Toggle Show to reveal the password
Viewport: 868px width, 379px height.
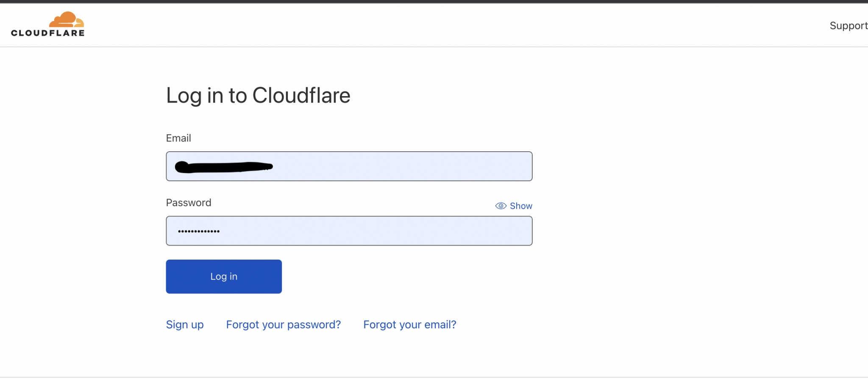click(521, 206)
